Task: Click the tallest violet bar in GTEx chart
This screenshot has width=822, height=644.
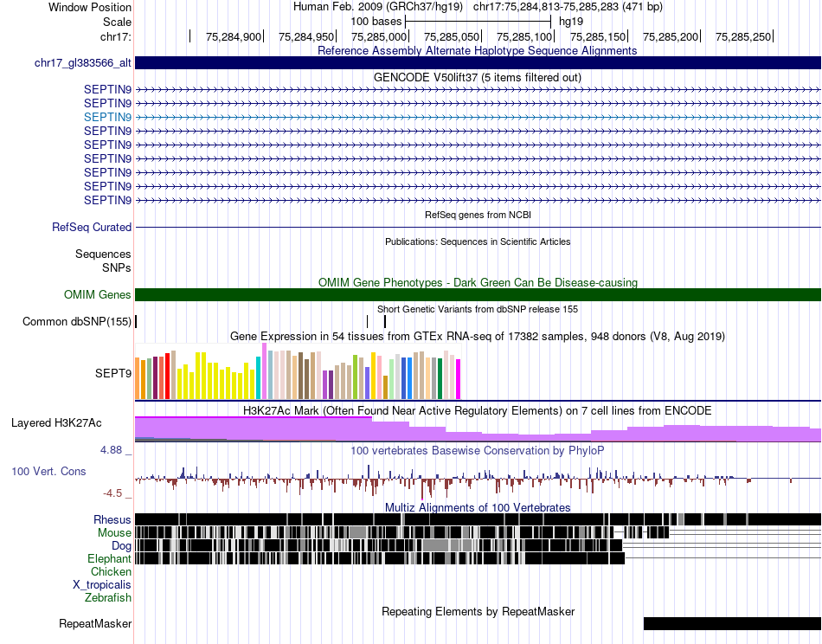Action: [264, 371]
